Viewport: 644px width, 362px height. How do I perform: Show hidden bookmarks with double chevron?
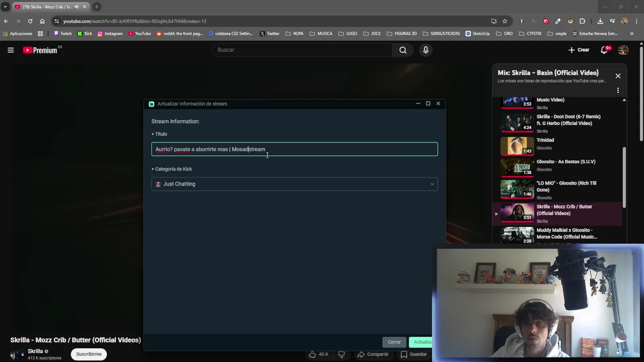click(632, 34)
